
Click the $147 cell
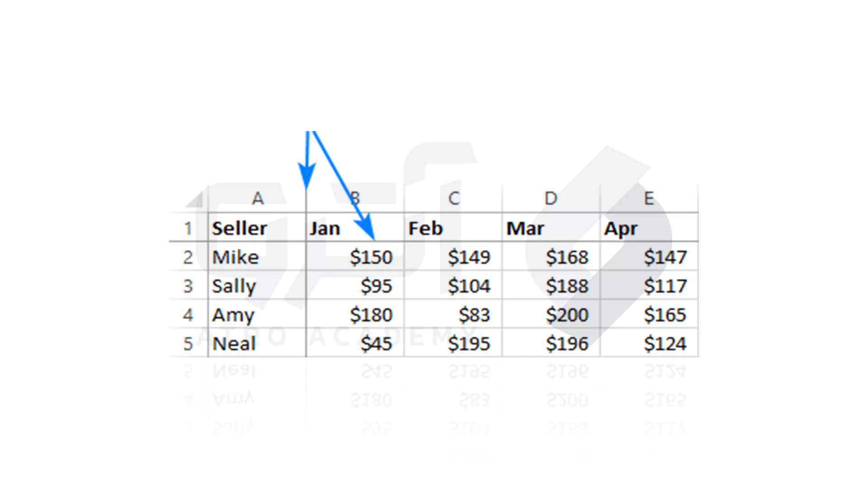point(649,257)
